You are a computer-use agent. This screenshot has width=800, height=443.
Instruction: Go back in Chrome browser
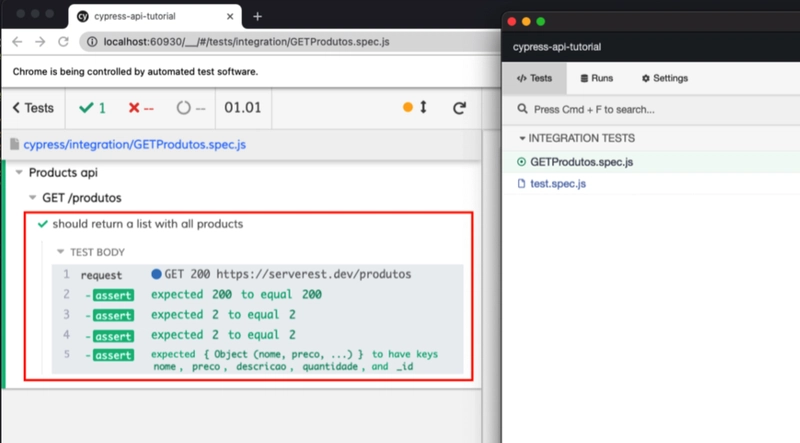pyautogui.click(x=17, y=42)
